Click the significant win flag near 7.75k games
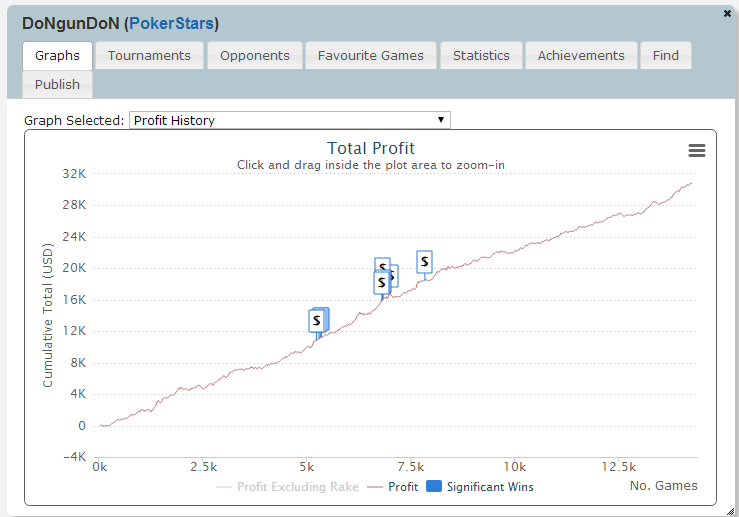Image resolution: width=739 pixels, height=517 pixels. [x=424, y=262]
